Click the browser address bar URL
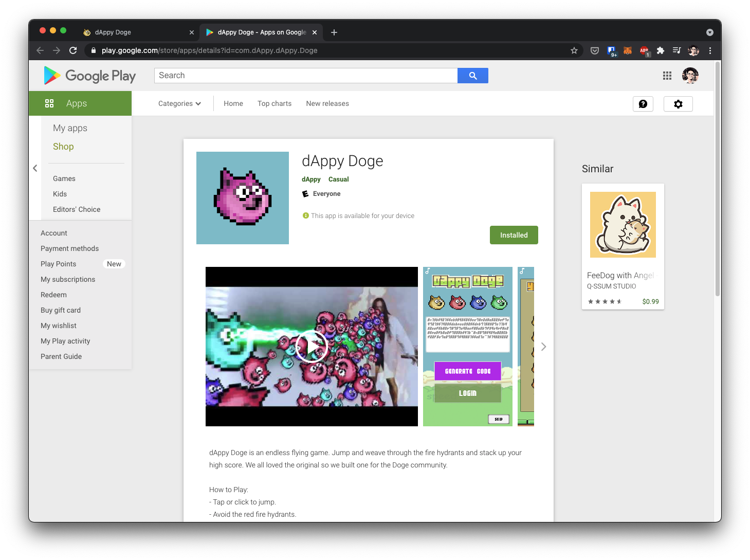The image size is (750, 560). click(x=209, y=50)
